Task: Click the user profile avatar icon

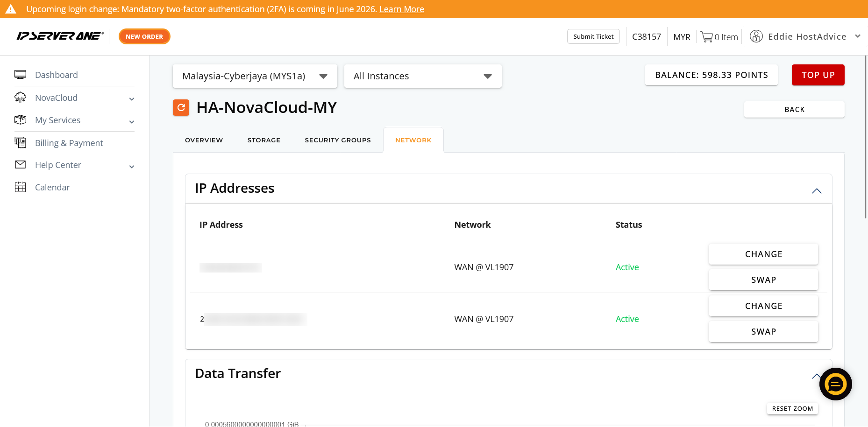Action: click(756, 36)
